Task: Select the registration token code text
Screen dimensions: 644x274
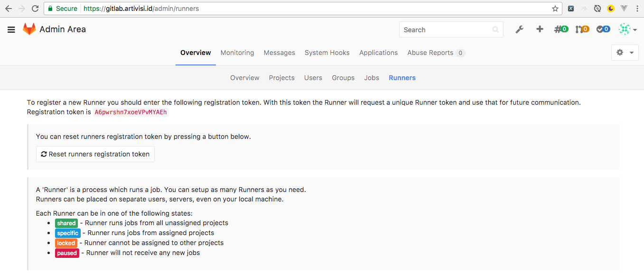Action: (x=131, y=112)
